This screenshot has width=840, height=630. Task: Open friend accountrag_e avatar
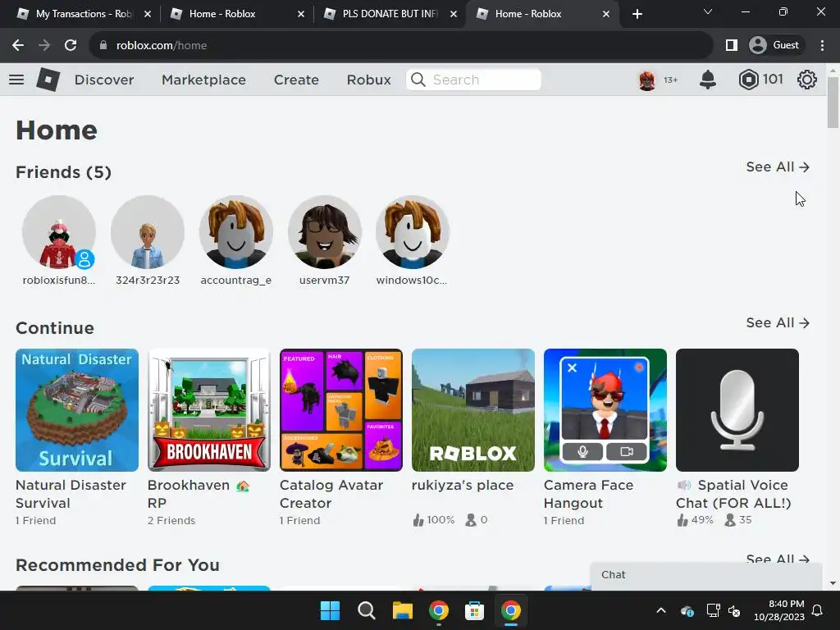click(235, 232)
